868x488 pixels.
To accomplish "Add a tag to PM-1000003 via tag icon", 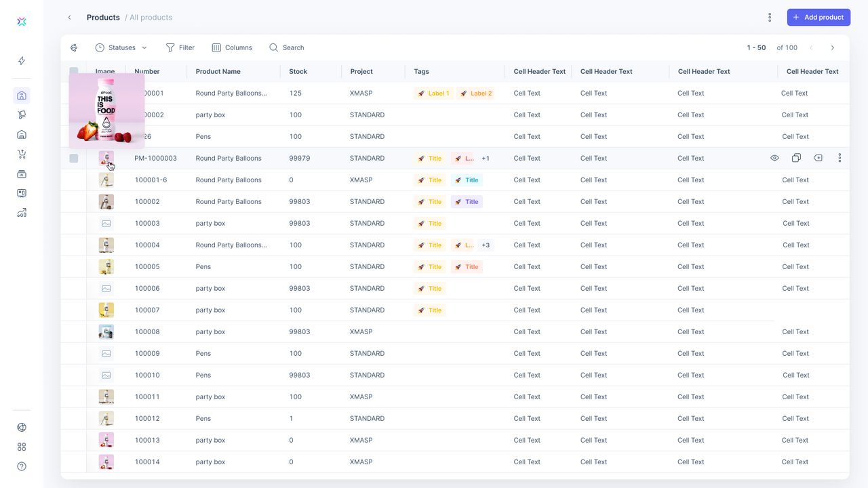I will pos(818,157).
